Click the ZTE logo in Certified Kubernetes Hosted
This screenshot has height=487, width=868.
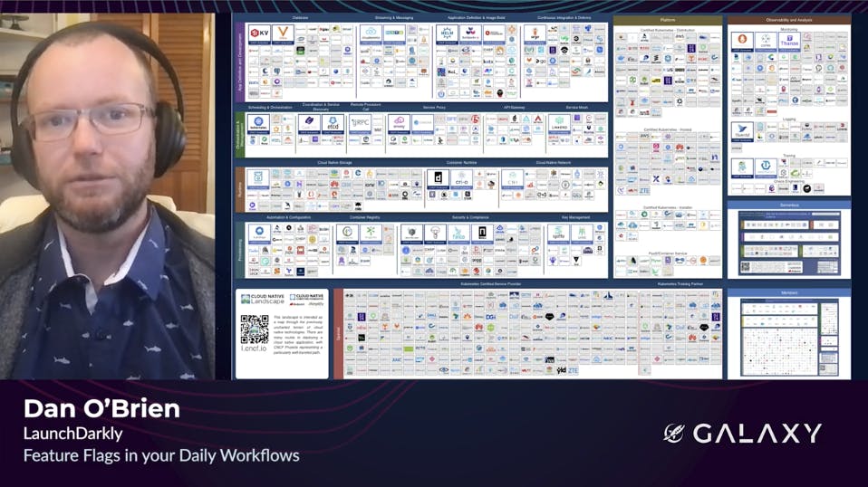pos(644,191)
